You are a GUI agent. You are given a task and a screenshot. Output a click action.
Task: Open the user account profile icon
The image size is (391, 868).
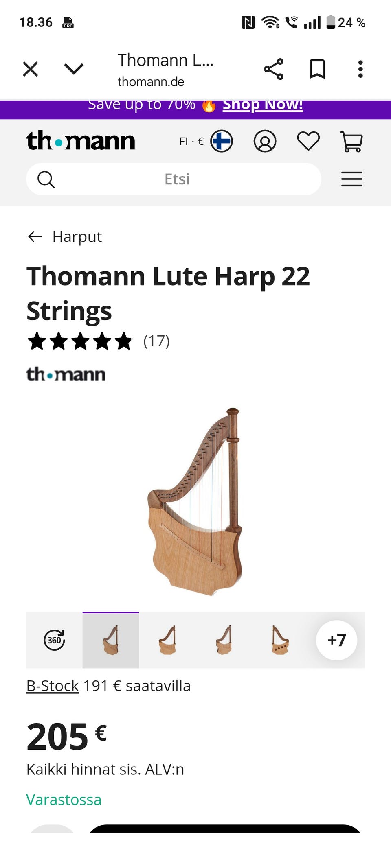265,142
